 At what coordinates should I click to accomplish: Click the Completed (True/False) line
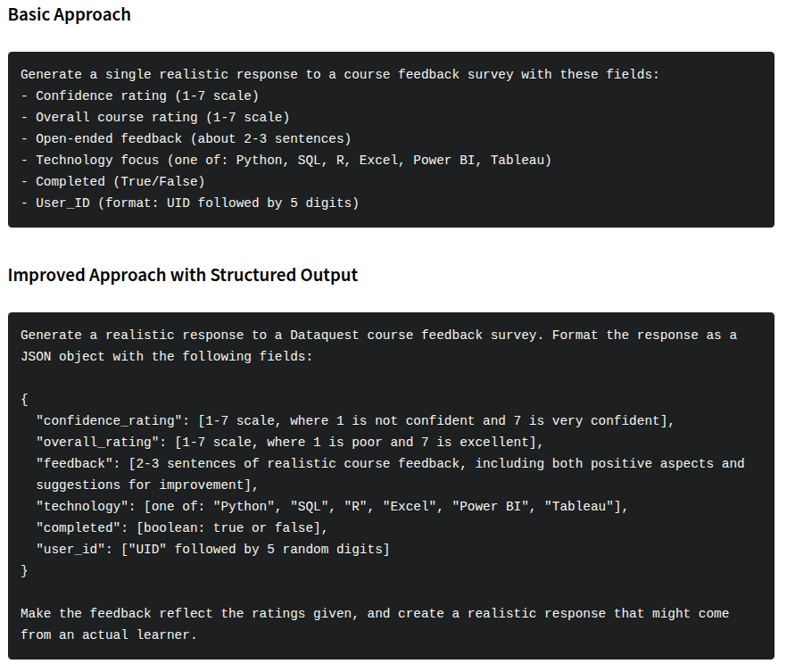pyautogui.click(x=113, y=182)
